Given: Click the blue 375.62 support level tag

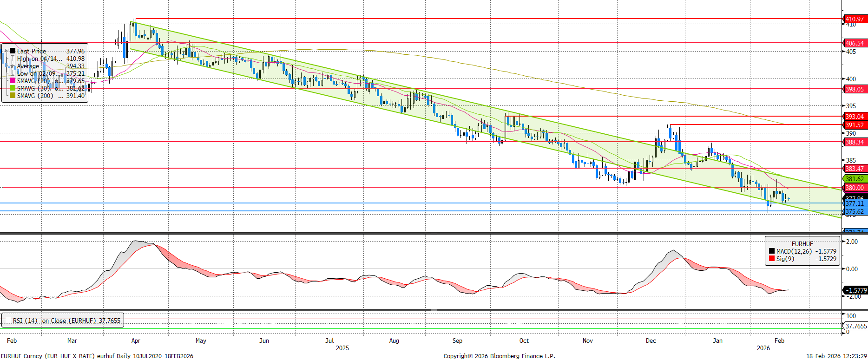Looking at the screenshot, I should (854, 211).
